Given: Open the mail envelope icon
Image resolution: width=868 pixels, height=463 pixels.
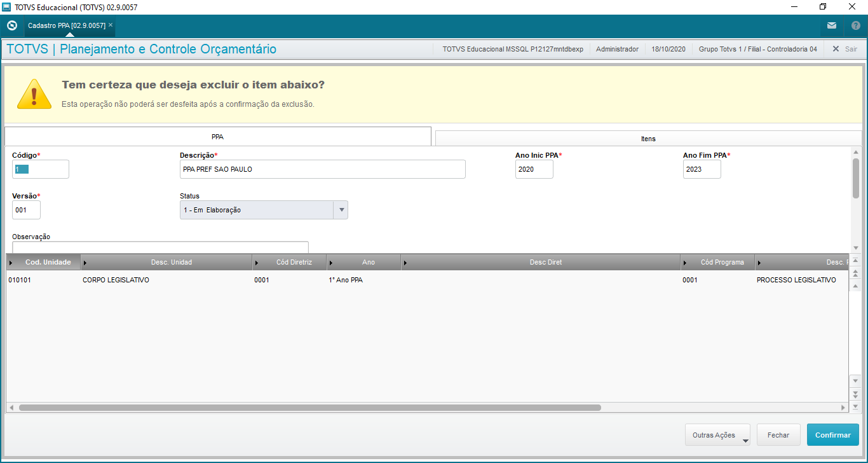Looking at the screenshot, I should 832,25.
